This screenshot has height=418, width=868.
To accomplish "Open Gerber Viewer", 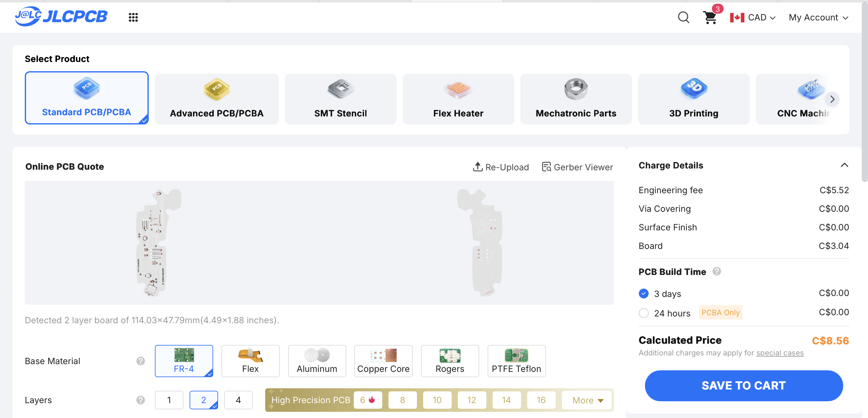I will (x=577, y=167).
